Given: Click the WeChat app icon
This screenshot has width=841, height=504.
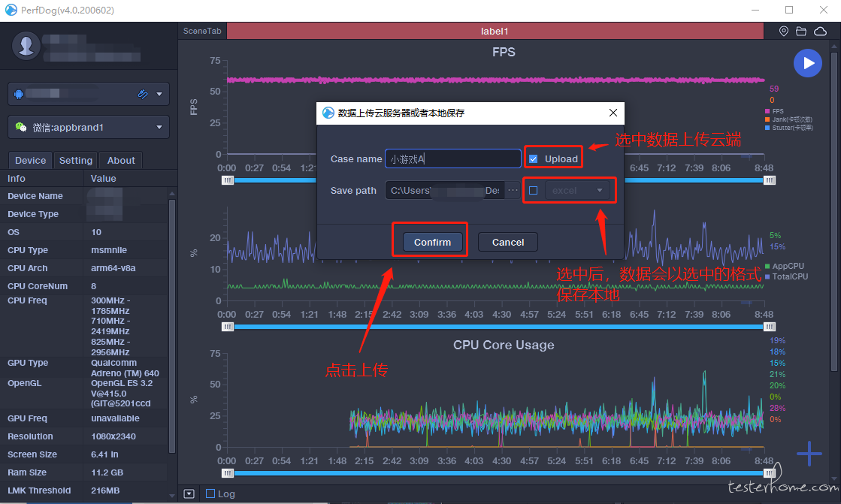Looking at the screenshot, I should click(21, 127).
